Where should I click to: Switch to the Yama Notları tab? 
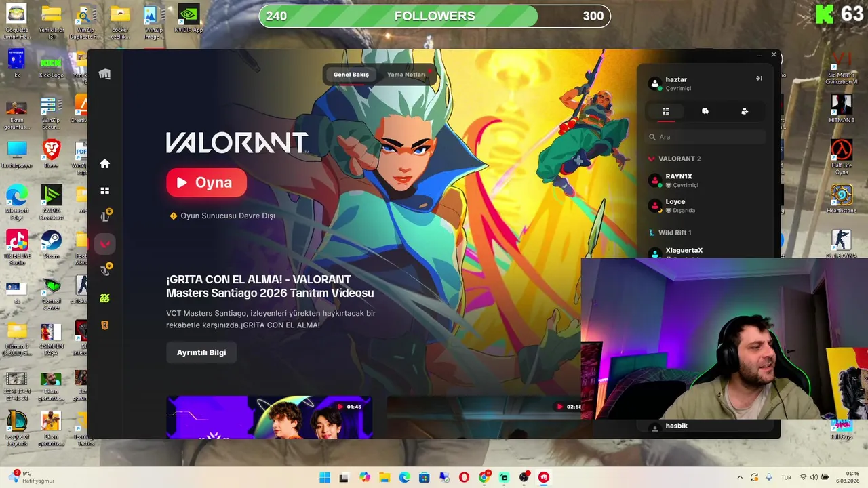pyautogui.click(x=406, y=75)
